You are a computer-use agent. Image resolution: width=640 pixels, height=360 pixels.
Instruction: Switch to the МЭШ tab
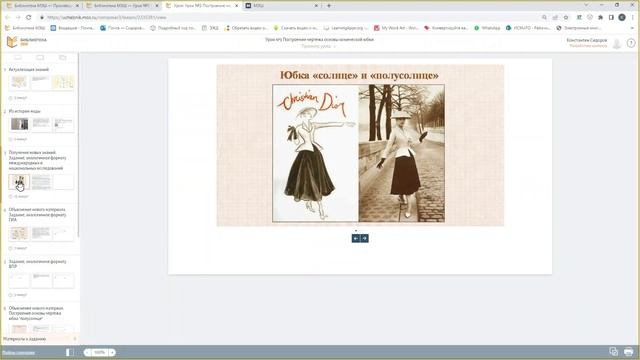click(282, 6)
